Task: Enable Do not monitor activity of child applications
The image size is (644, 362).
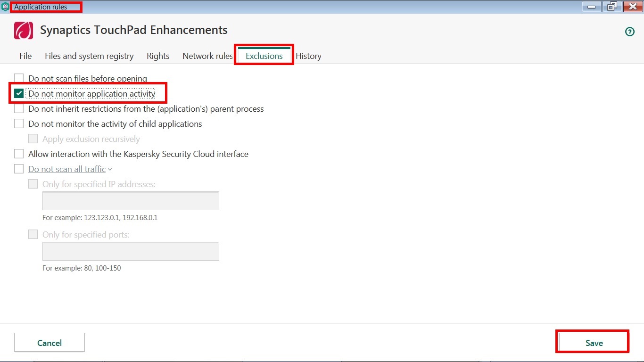Action: pyautogui.click(x=19, y=124)
